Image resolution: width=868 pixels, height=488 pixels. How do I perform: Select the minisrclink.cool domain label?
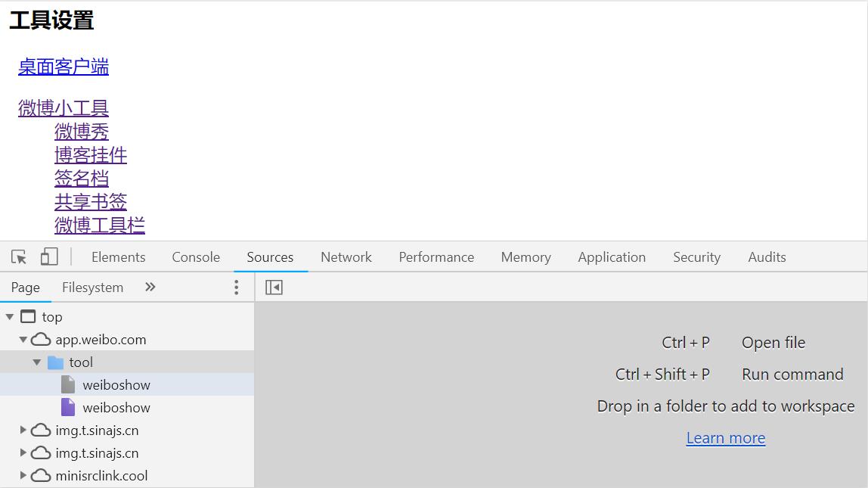101,476
